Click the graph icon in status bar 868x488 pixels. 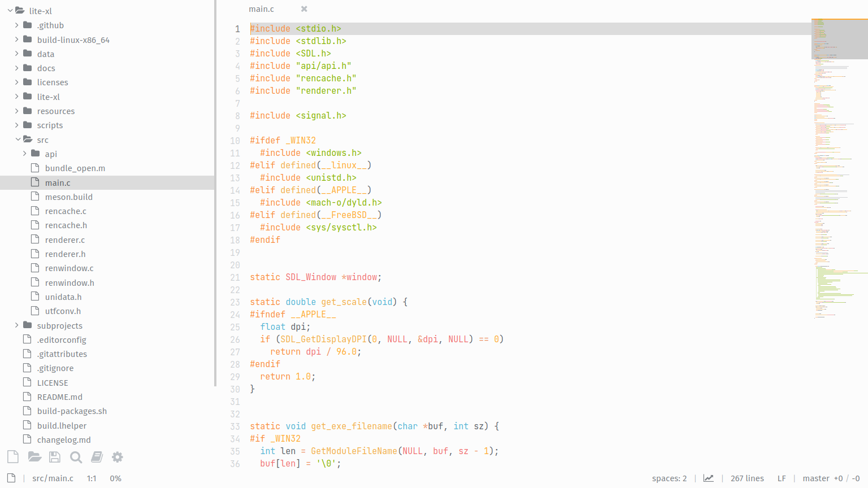(708, 478)
